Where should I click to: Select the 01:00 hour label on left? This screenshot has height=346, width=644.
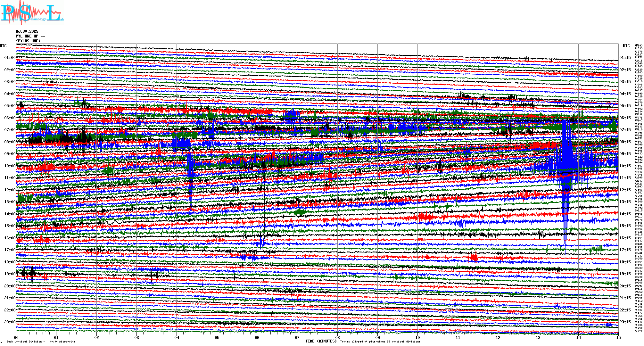[10, 58]
